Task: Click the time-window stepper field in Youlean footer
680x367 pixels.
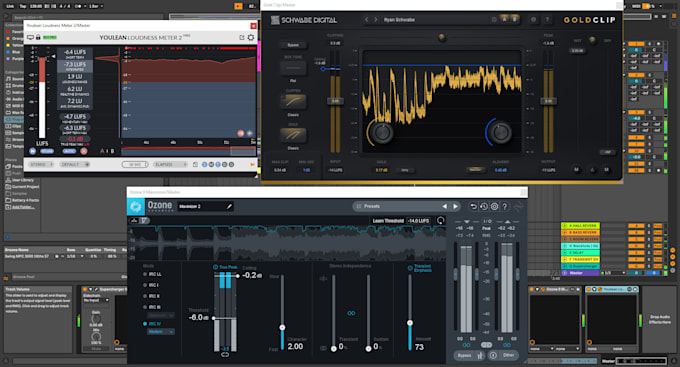Action: coord(135,164)
